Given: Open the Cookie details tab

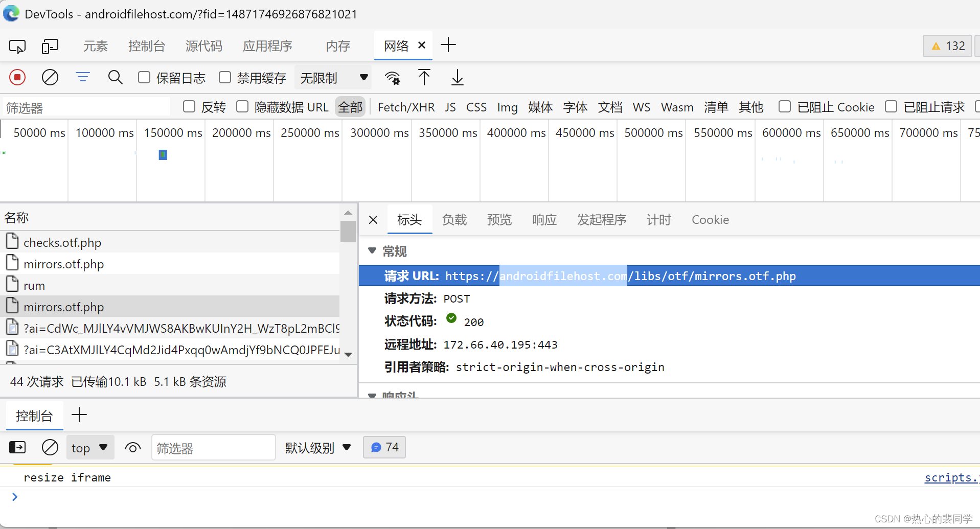Looking at the screenshot, I should tap(710, 220).
